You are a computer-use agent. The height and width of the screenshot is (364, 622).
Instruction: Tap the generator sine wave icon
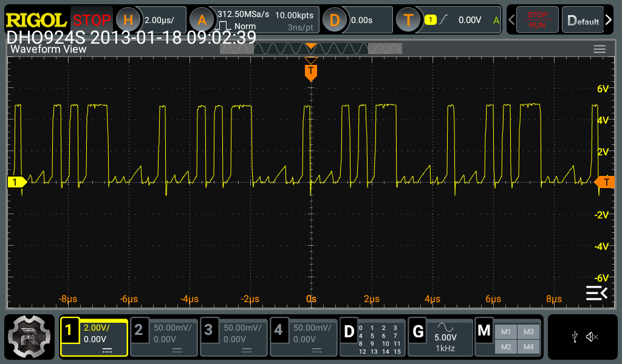[445, 327]
